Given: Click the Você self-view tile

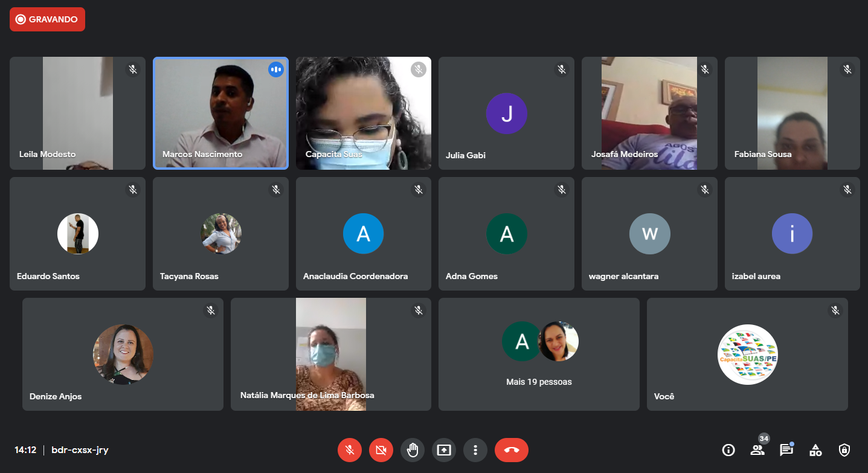Looking at the screenshot, I should pos(747,354).
